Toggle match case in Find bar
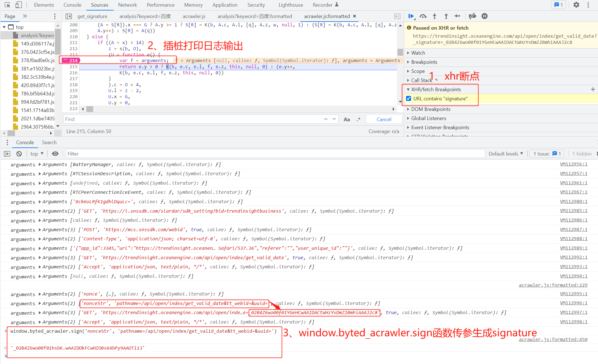This screenshot has height=364, width=598. point(347,119)
